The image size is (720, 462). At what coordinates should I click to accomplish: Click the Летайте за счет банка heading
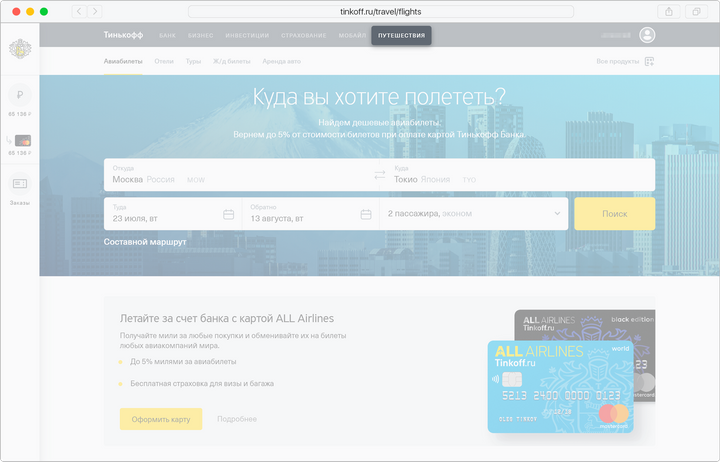click(227, 318)
